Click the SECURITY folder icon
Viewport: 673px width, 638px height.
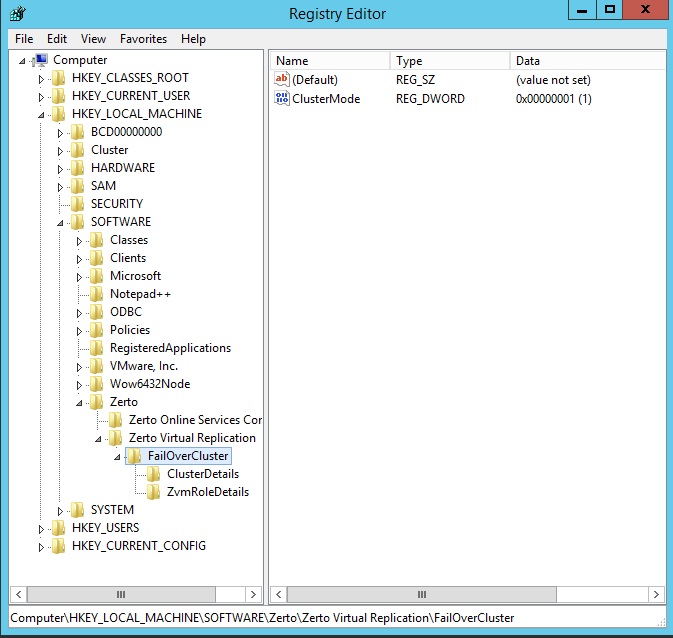pyautogui.click(x=77, y=204)
